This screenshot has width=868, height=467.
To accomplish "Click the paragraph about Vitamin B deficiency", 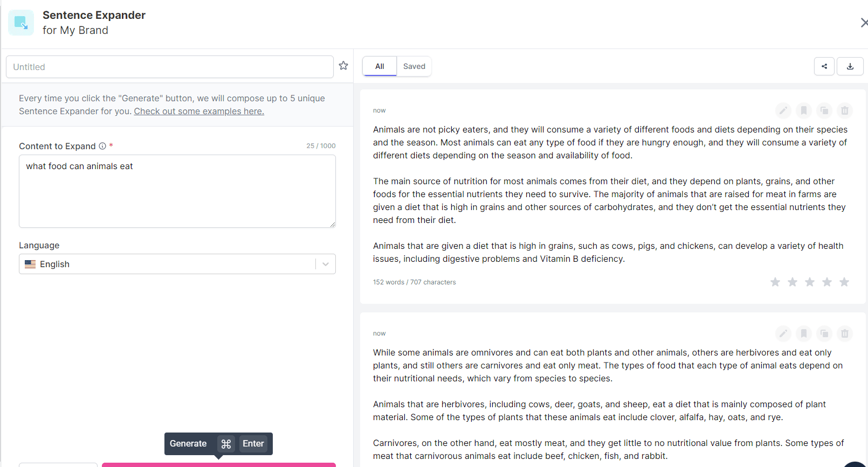I will click(608, 252).
